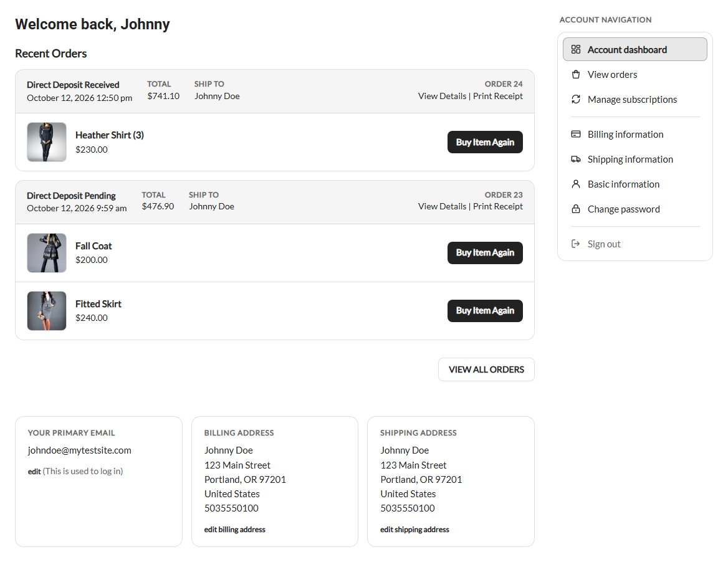The image size is (728, 562).
Task: Select Shipping information in navigation
Action: pos(635,159)
